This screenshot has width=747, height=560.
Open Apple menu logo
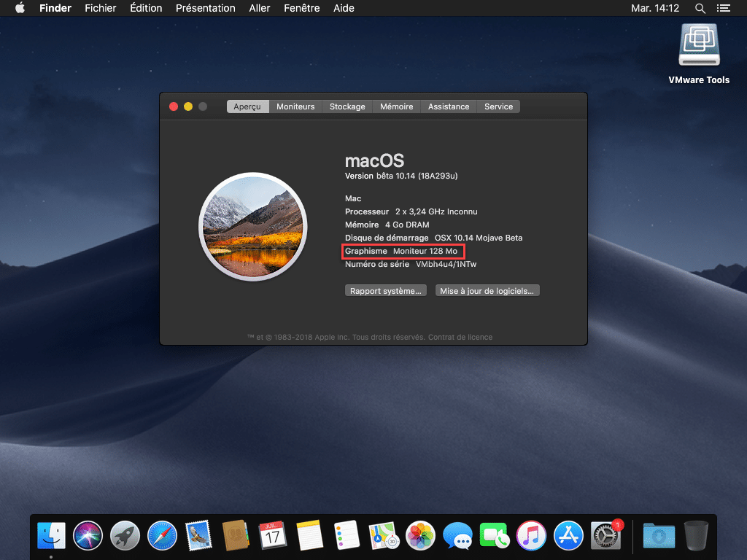[x=20, y=8]
